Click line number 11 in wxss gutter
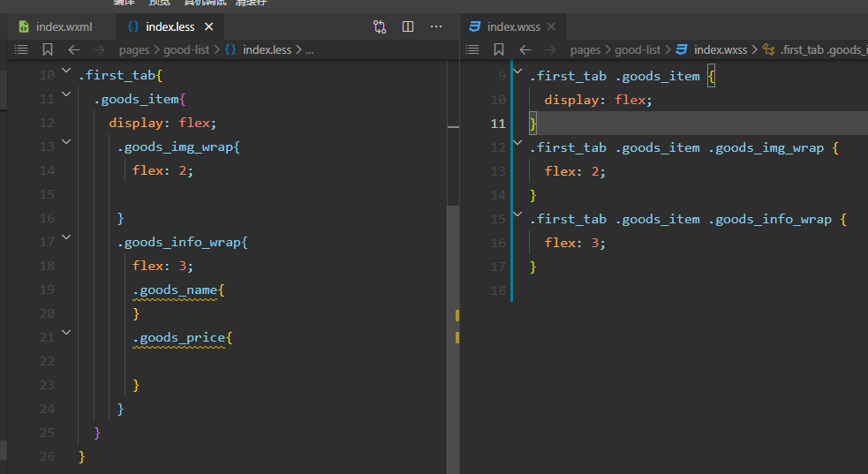 coord(498,124)
